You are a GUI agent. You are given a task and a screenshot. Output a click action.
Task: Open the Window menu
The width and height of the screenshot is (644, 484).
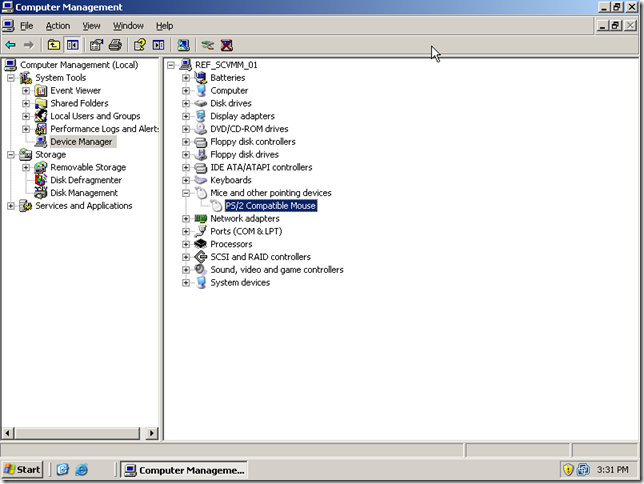point(128,26)
